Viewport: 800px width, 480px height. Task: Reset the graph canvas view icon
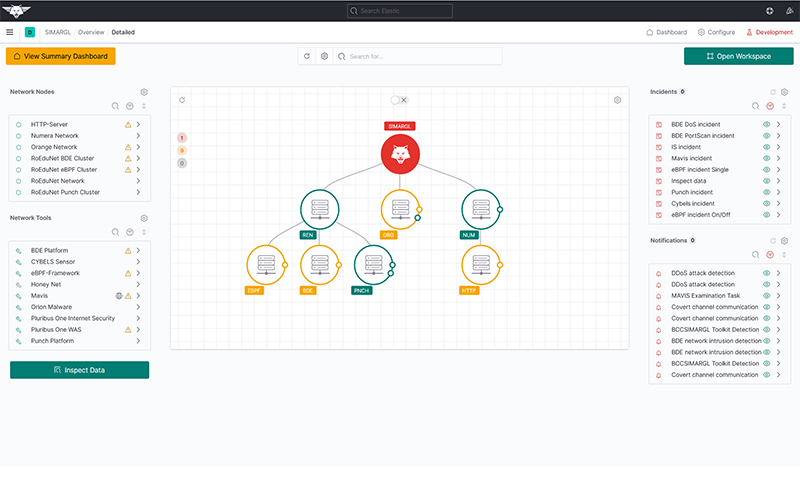[182, 100]
